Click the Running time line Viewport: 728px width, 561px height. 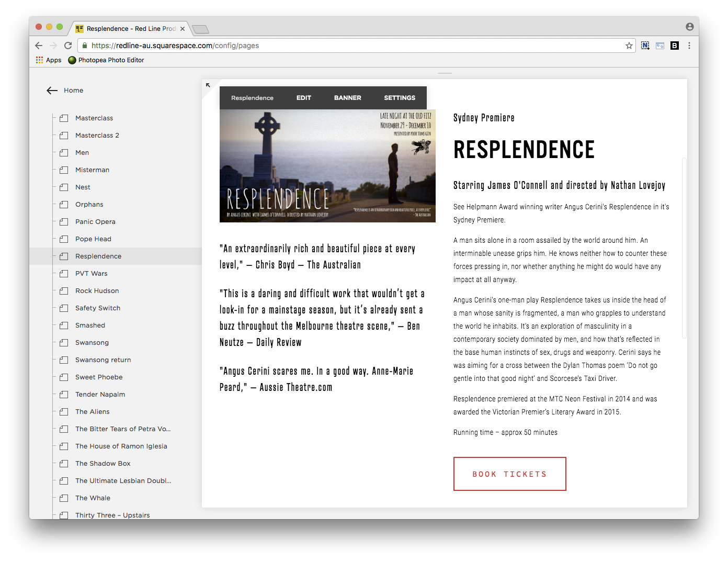point(505,432)
